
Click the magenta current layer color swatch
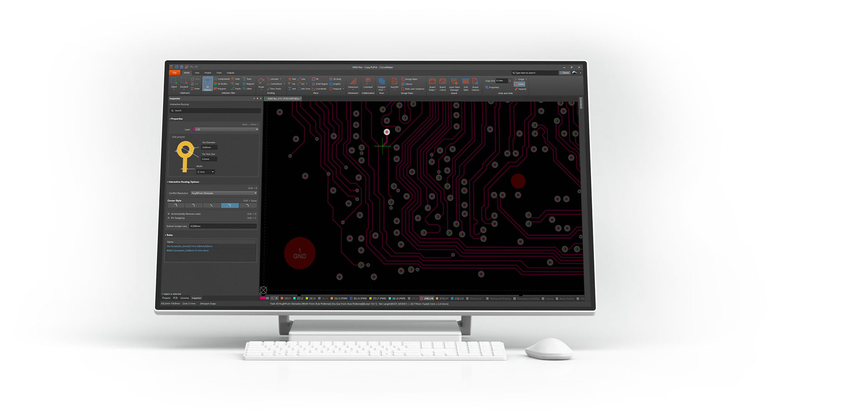coord(262,298)
